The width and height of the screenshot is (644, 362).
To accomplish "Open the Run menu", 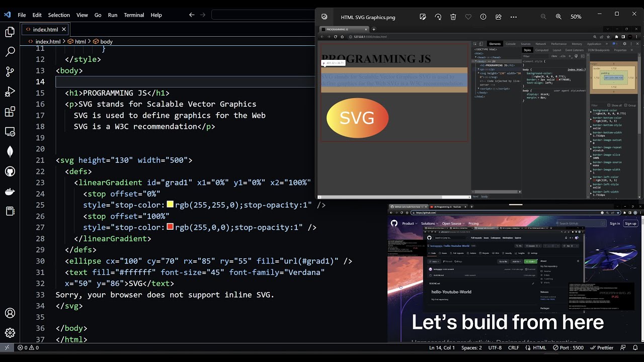I will coord(113,15).
